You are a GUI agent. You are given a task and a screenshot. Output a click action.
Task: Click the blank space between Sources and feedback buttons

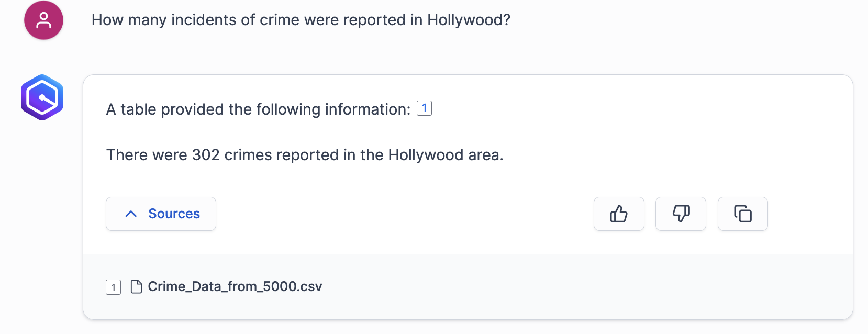pos(404,214)
